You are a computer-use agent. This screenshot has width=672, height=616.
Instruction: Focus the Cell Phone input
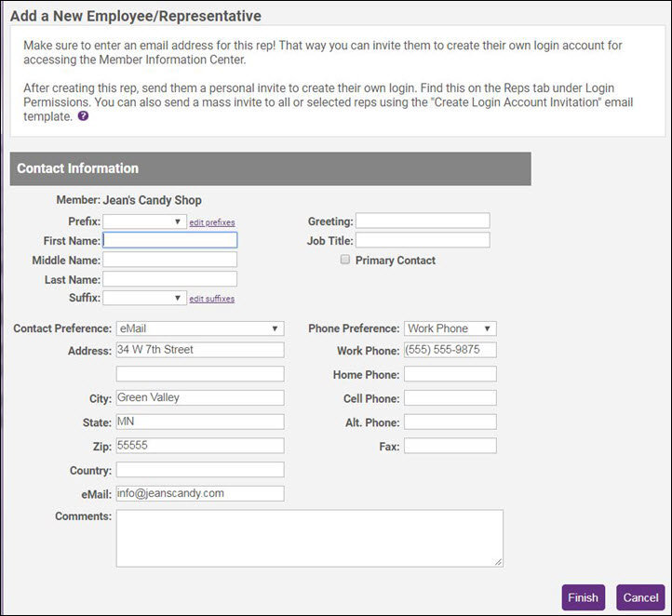point(450,398)
